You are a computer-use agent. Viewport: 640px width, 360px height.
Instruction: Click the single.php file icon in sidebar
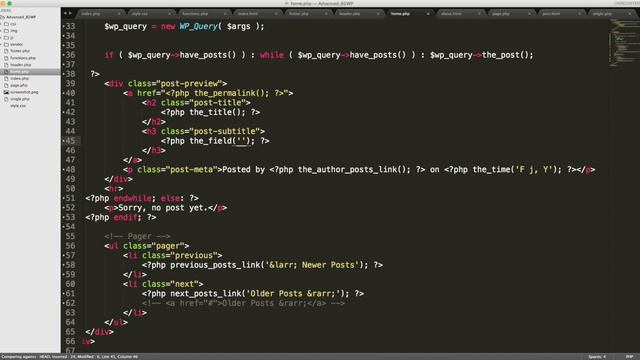click(x=6, y=99)
